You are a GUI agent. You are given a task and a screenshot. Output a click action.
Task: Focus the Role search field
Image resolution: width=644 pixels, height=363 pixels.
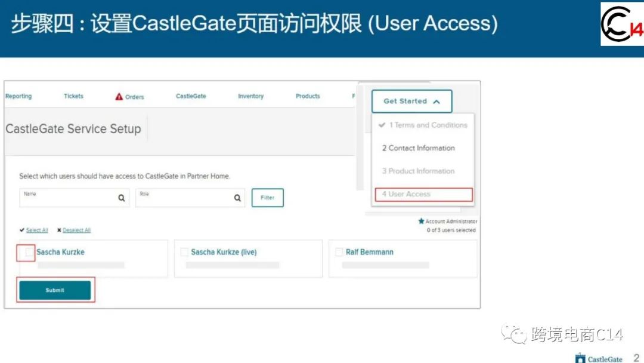190,198
